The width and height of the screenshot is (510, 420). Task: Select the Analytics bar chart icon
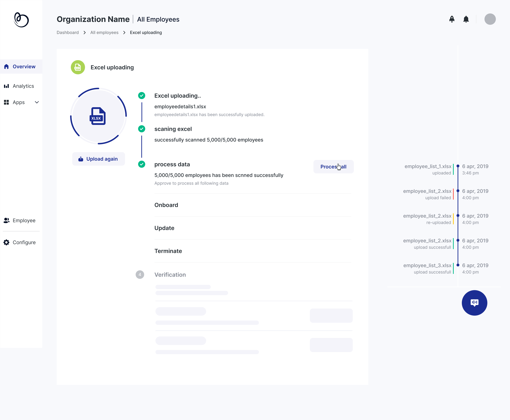[6, 86]
